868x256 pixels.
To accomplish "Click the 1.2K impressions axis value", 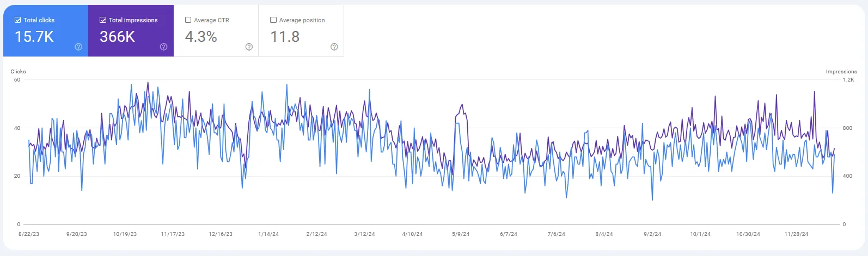I will pyautogui.click(x=848, y=80).
